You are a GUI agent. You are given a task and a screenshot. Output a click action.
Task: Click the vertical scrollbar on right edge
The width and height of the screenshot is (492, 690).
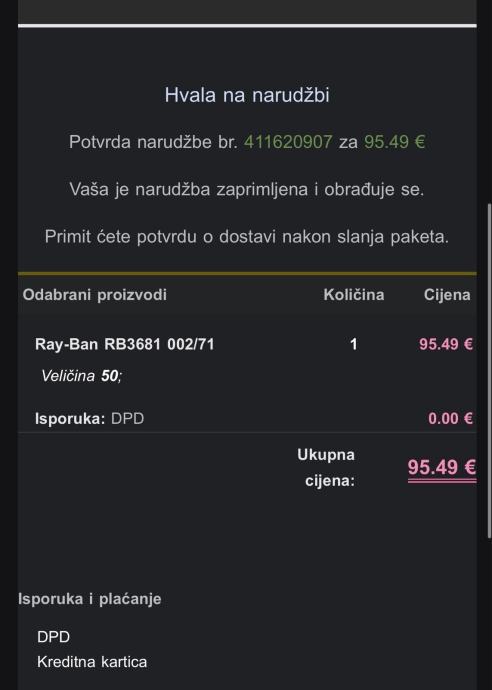[x=489, y=370]
